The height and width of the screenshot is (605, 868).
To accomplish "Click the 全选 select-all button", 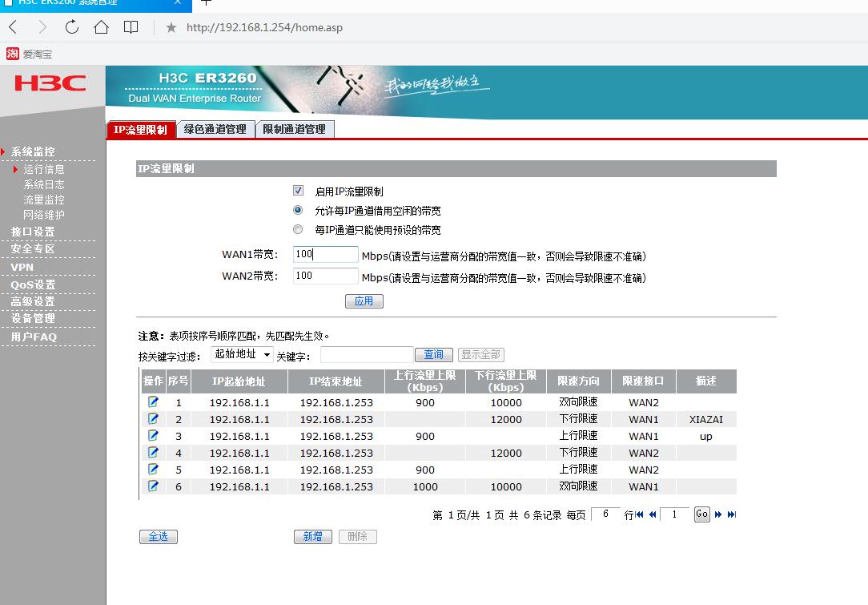I will click(x=159, y=536).
